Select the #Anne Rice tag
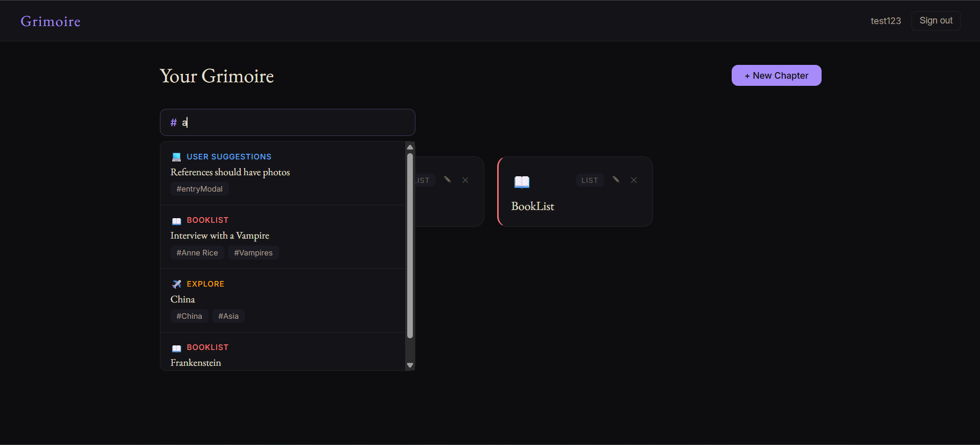This screenshot has width=980, height=445. (x=197, y=252)
